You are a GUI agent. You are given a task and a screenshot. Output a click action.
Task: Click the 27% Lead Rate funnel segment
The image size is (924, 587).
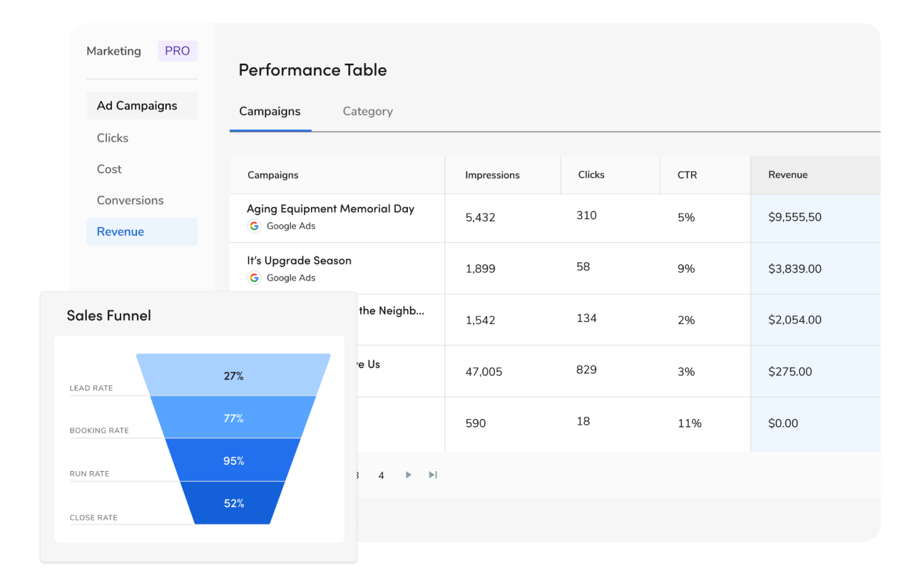coord(234,376)
